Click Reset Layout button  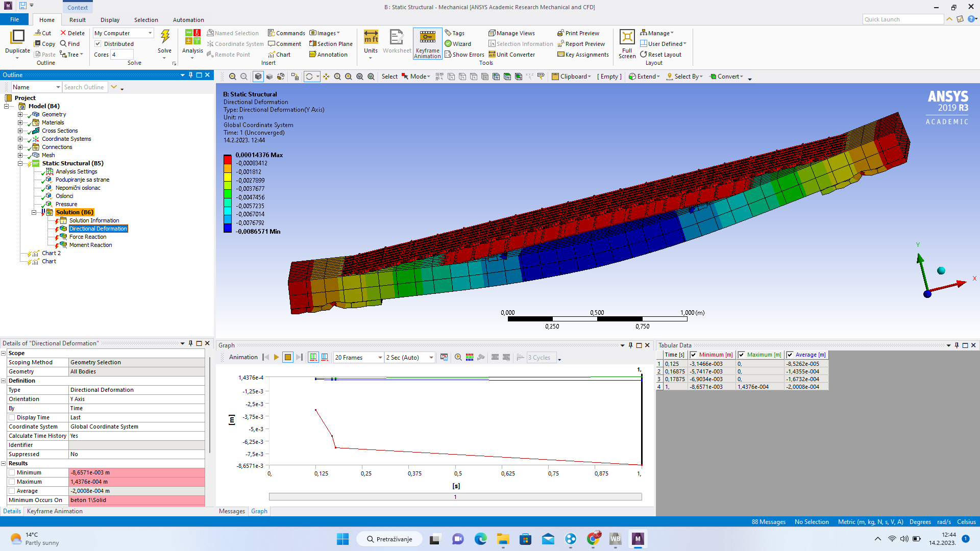tap(660, 55)
